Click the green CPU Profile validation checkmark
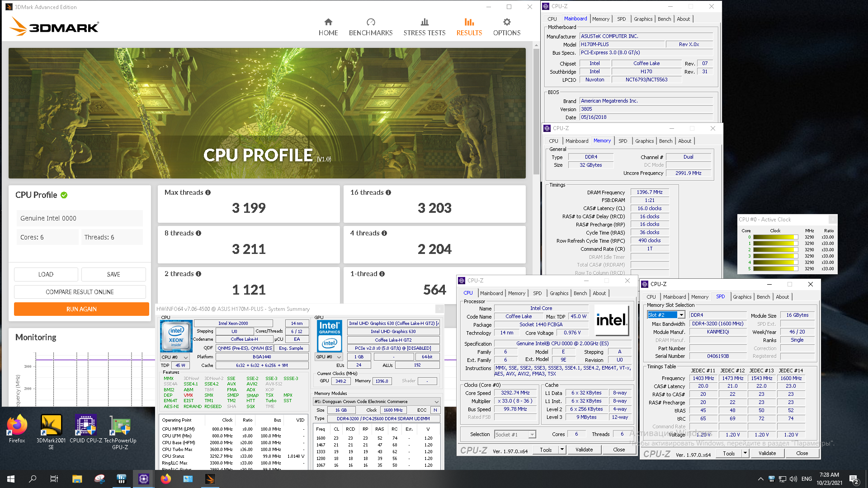Screen dimensions: 868x488 [64, 195]
